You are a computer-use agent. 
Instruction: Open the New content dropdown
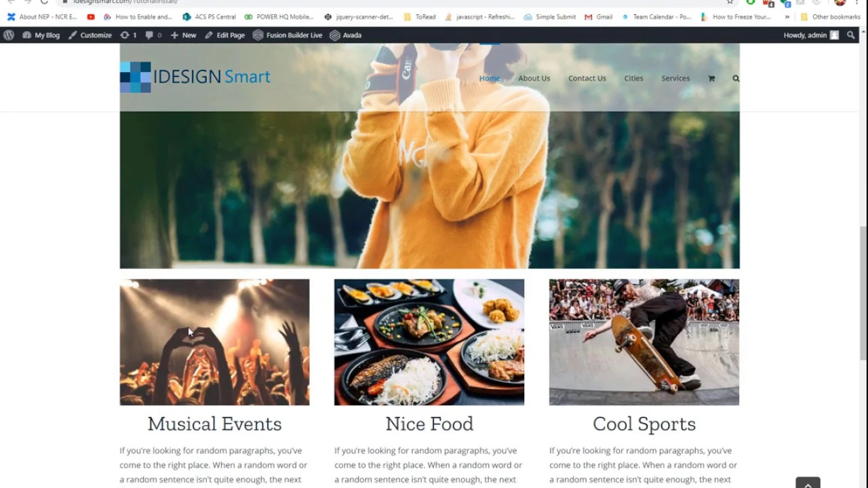click(x=183, y=35)
